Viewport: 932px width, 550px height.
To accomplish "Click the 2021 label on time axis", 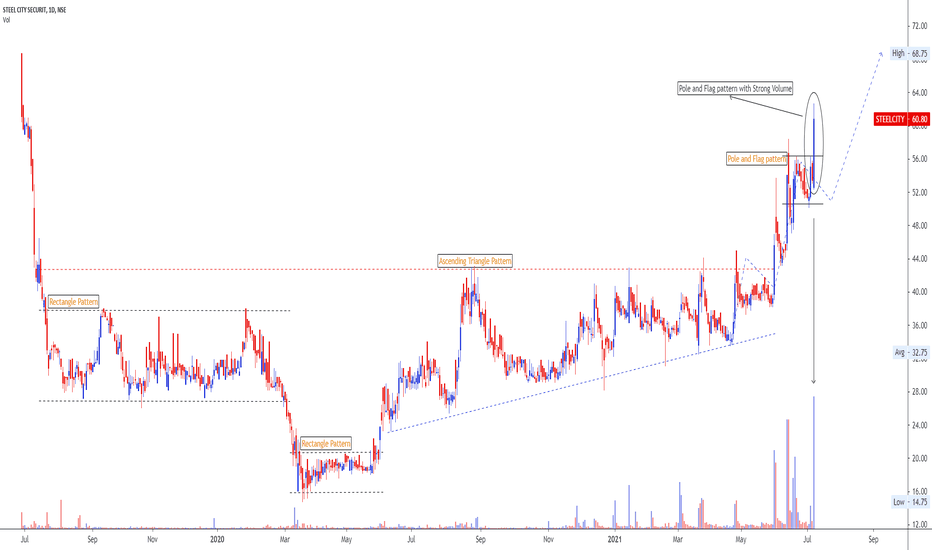I will pyautogui.click(x=615, y=540).
